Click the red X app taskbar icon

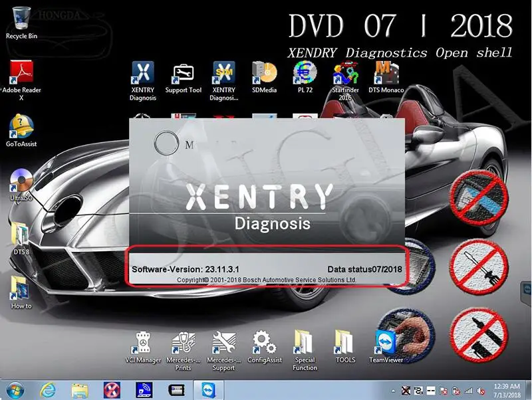point(112,391)
